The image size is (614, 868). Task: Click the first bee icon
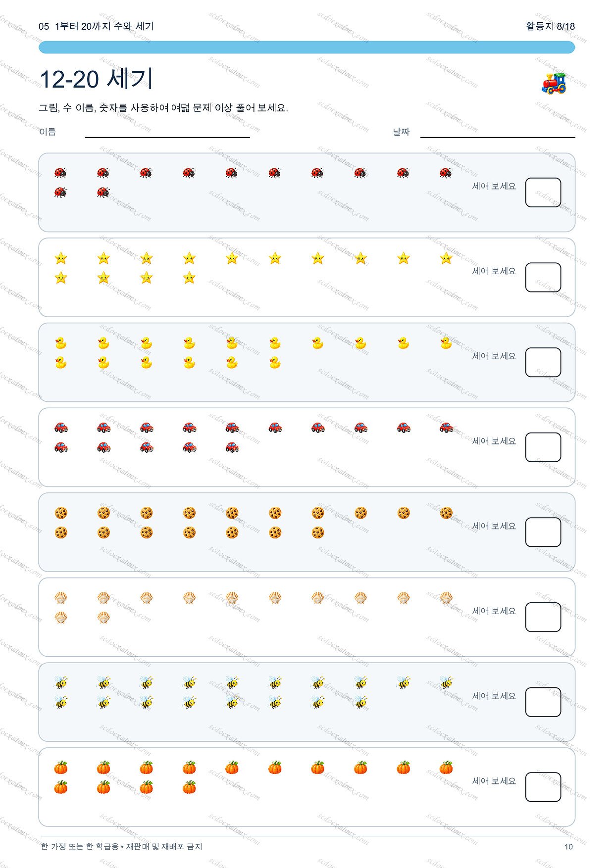[60, 682]
